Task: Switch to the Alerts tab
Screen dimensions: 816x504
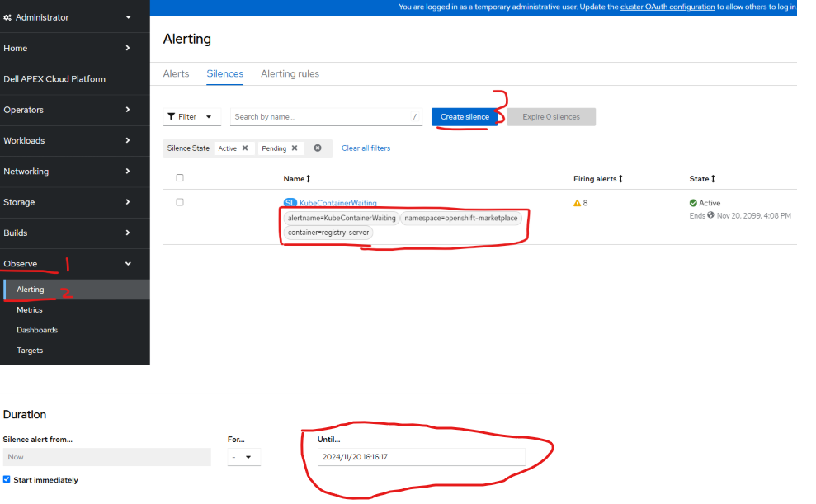Action: [176, 73]
